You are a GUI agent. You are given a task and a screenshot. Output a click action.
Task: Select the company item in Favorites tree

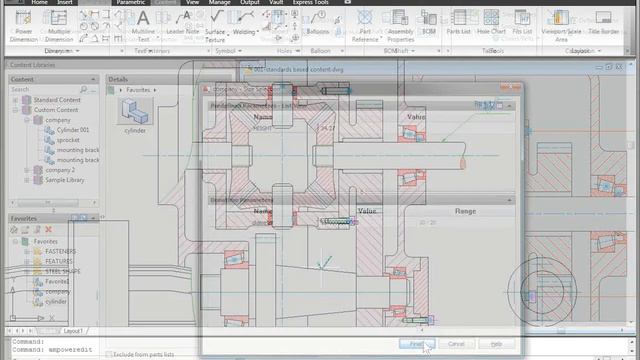(57, 291)
